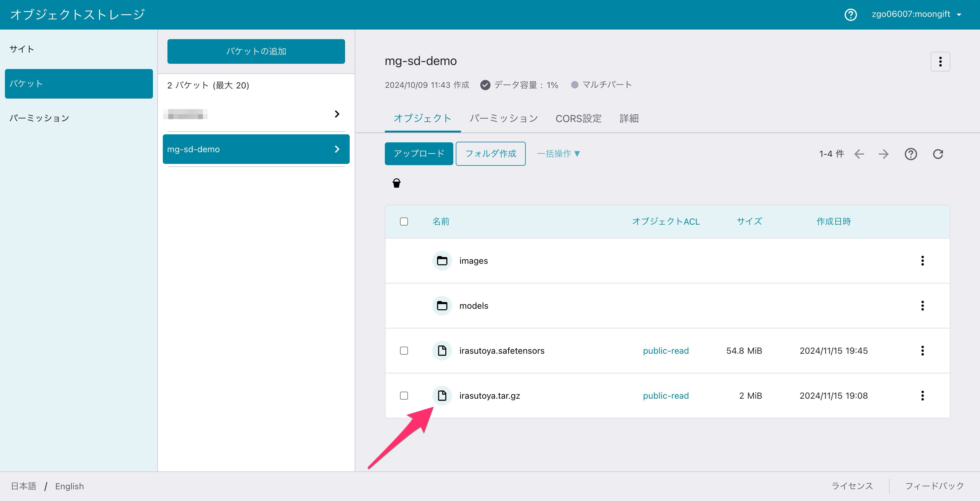Click the bucket root breadcrumb icon
This screenshot has width=980, height=501.
tap(397, 183)
